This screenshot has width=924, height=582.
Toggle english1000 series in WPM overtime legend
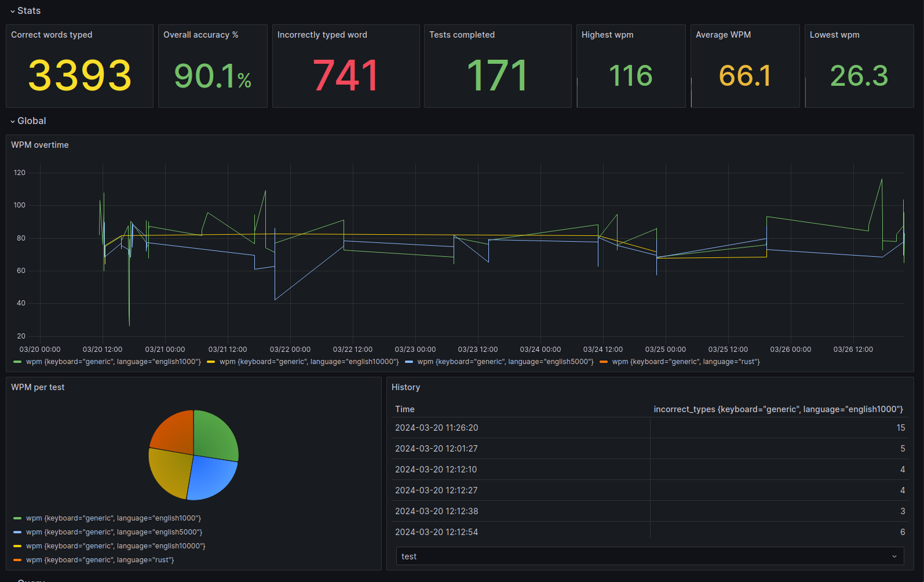point(114,362)
